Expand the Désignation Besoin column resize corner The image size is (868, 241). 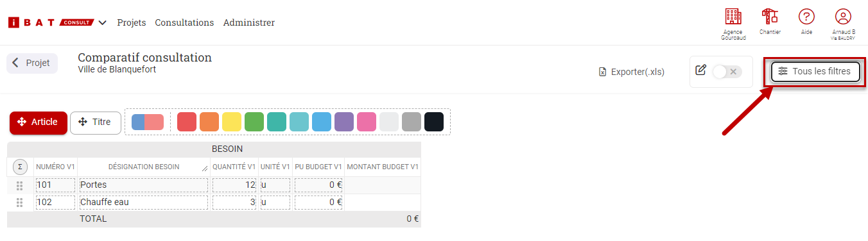pos(205,169)
